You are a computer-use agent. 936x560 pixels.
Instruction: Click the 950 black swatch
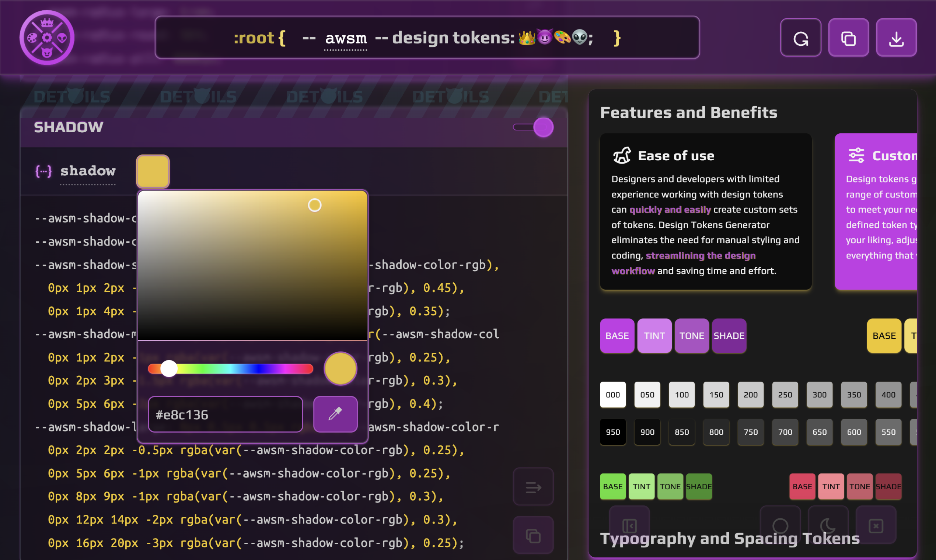(612, 432)
